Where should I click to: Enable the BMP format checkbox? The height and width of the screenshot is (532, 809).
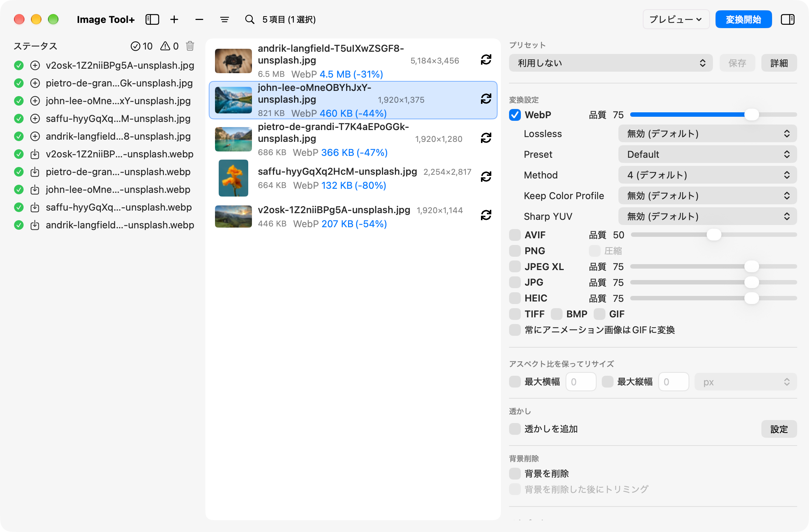click(x=557, y=314)
